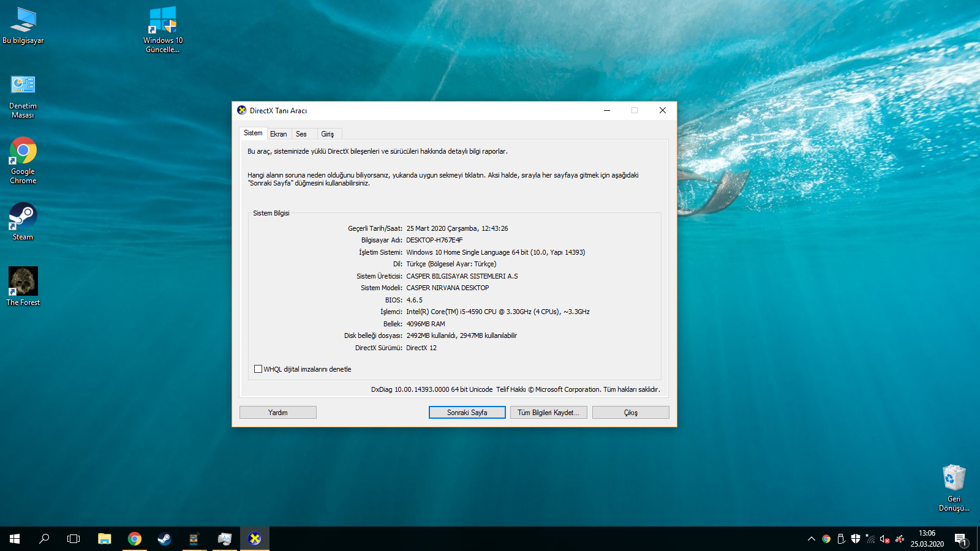
Task: Click Tüm Bilgileri Kaydet button
Action: [549, 413]
